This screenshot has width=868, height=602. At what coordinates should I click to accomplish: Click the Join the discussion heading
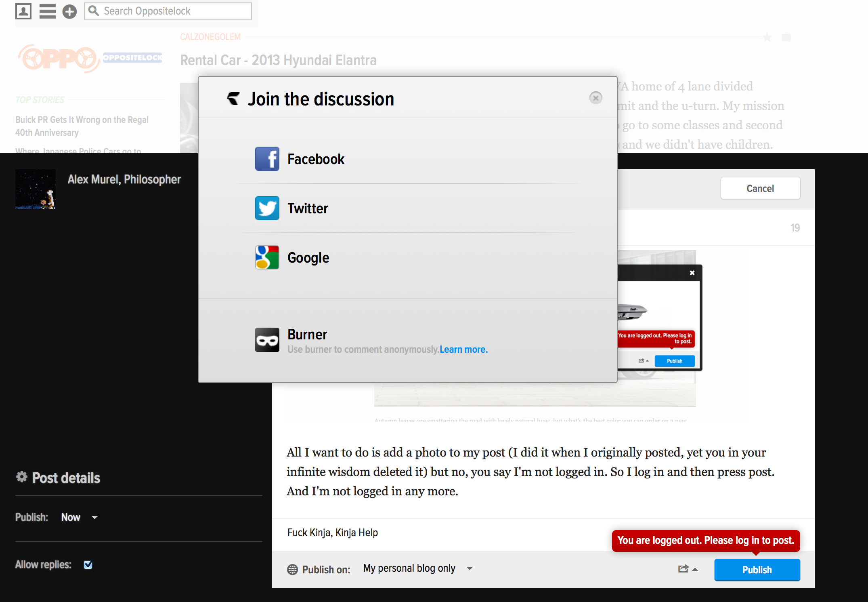[x=321, y=99]
